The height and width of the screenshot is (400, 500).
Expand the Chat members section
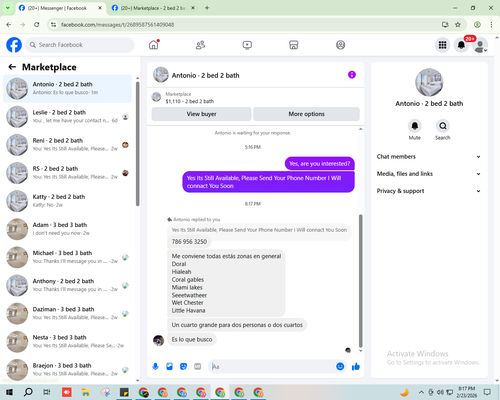tap(429, 157)
